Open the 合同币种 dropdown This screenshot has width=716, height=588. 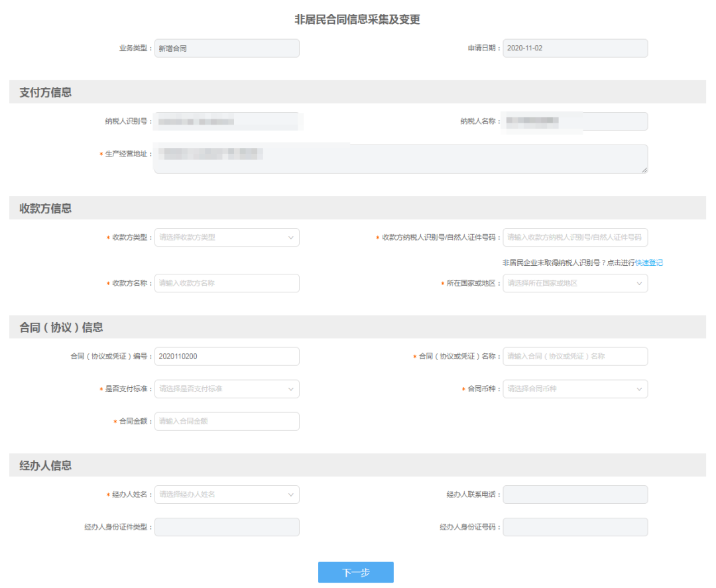(575, 389)
